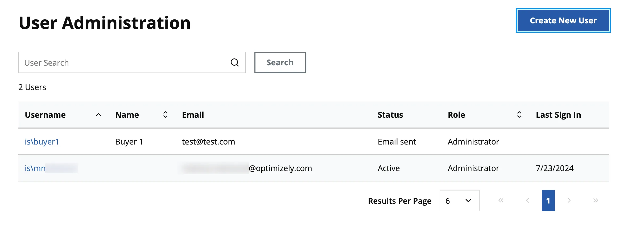This screenshot has width=644, height=229.
Task: Click the test@test.com email cell
Action: [x=208, y=142]
